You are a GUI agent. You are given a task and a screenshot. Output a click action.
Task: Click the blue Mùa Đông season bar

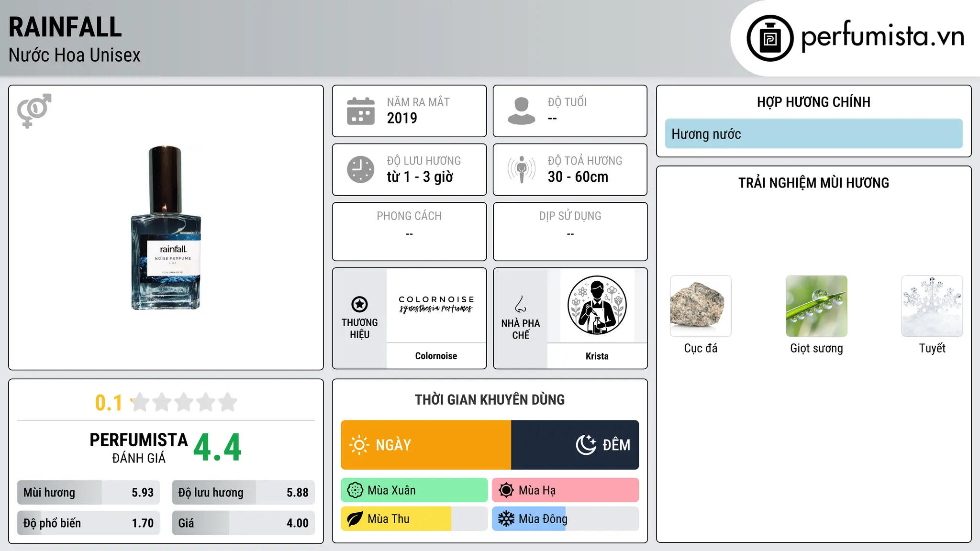[x=529, y=519]
